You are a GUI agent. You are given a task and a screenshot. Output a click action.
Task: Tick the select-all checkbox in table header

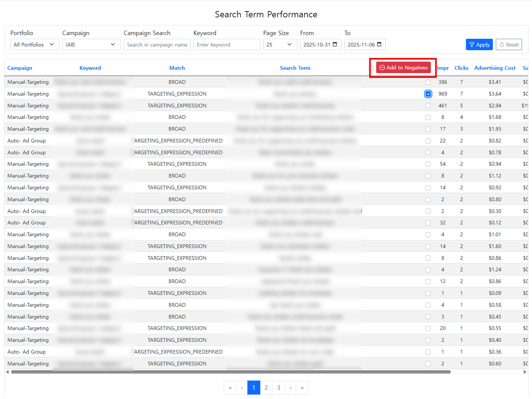pos(371,68)
